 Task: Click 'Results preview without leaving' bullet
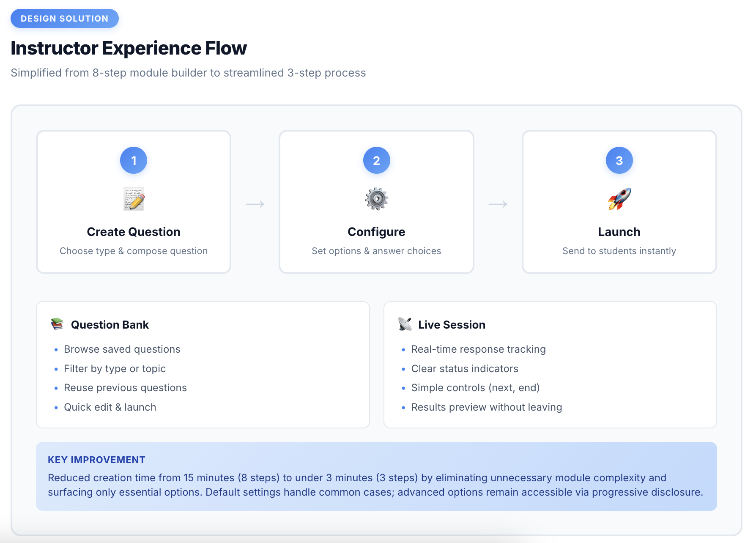click(x=487, y=407)
